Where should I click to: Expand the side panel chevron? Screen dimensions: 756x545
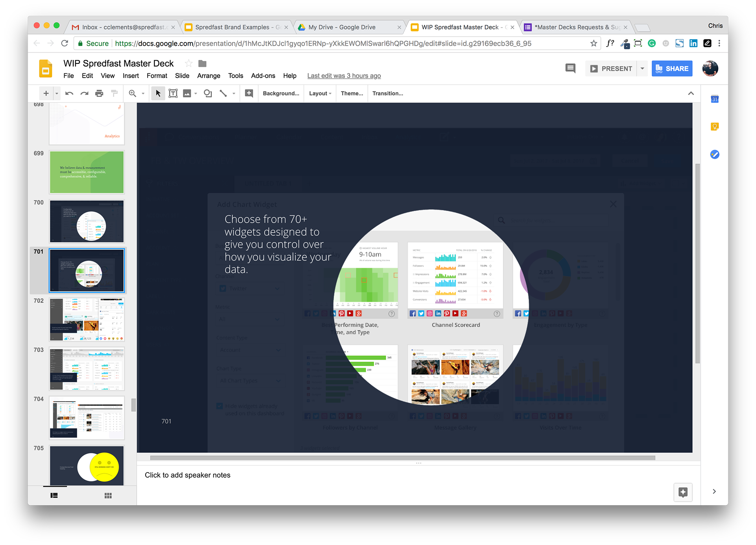click(x=714, y=491)
